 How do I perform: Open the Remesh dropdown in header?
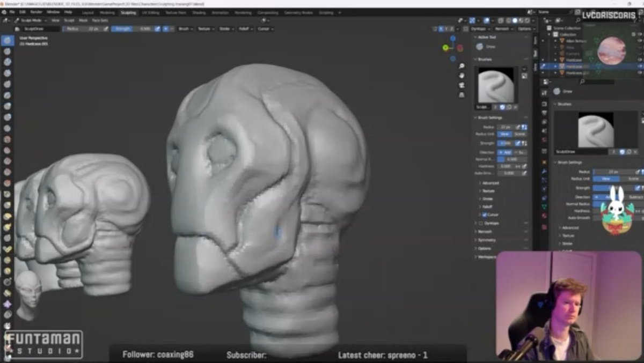503,28
